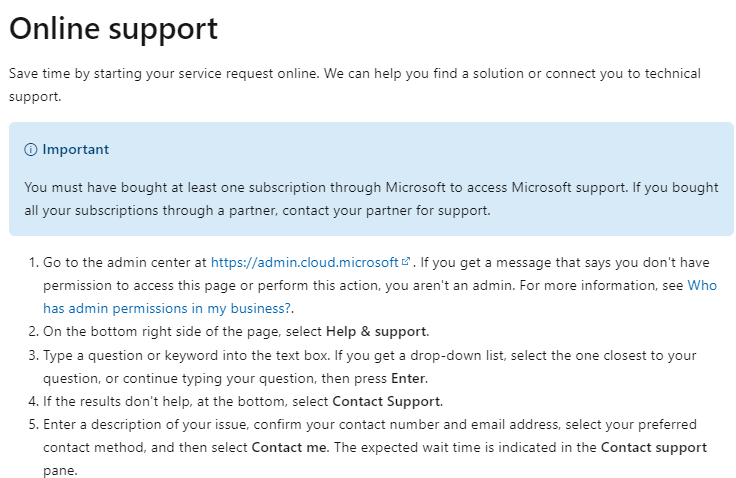Screen dimensions: 736x478
Task: Click list number 2 of the steps
Action: point(33,332)
